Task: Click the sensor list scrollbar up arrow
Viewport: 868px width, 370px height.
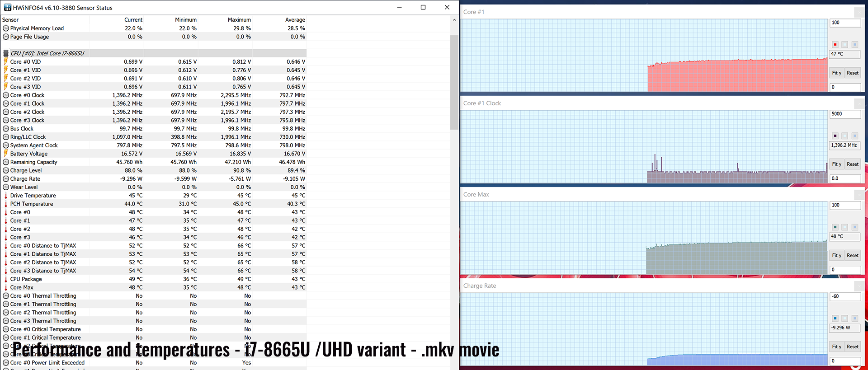Action: pyautogui.click(x=454, y=20)
